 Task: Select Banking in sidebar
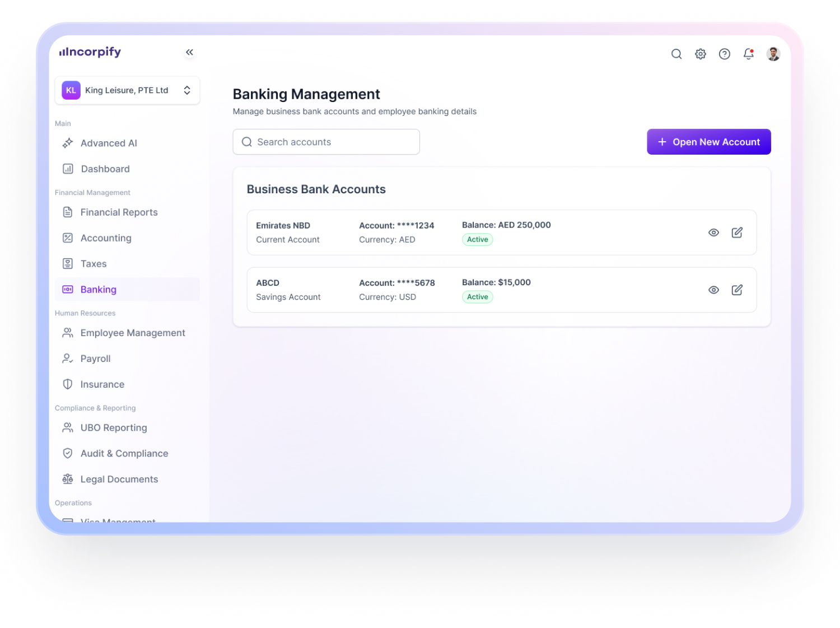tap(128, 289)
